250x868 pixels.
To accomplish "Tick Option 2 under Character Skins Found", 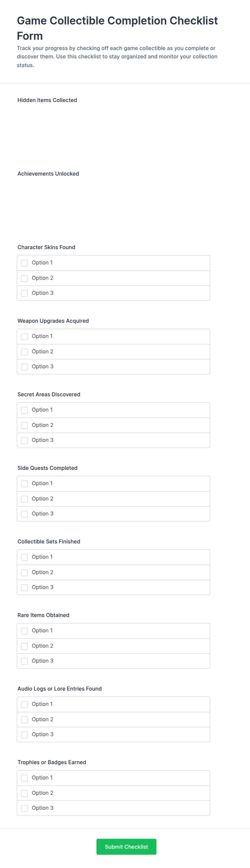I will [x=24, y=278].
